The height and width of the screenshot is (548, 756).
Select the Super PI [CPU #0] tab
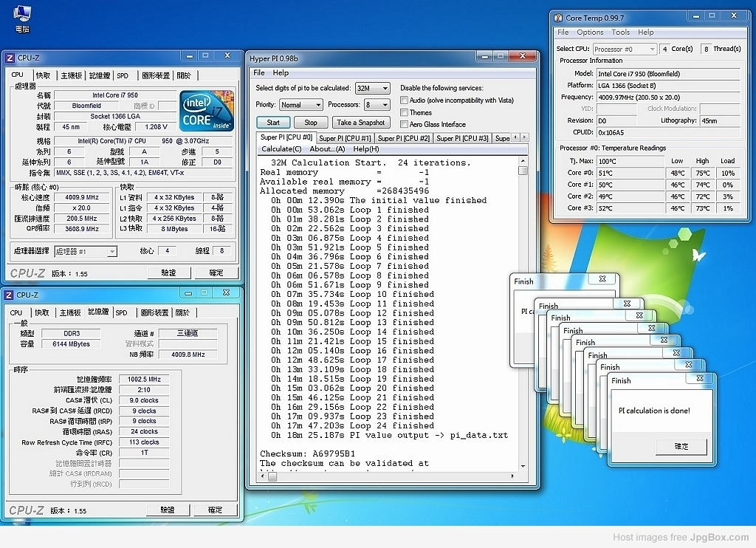click(x=286, y=137)
